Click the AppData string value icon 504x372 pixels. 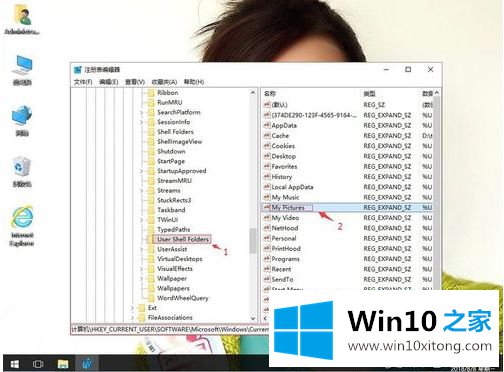tap(267, 125)
